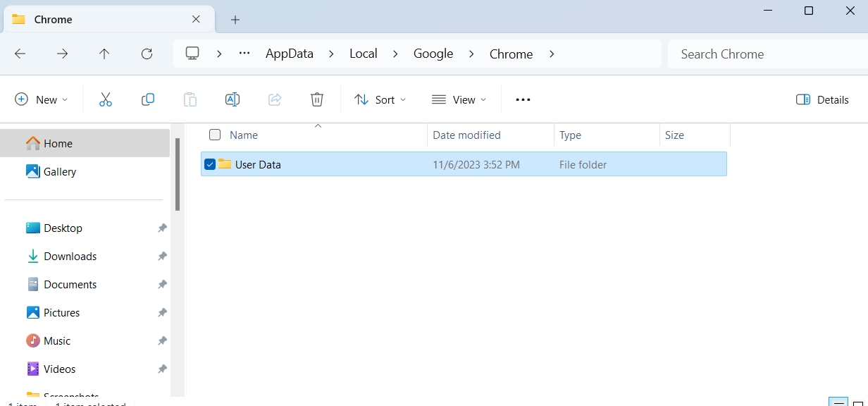Image resolution: width=868 pixels, height=406 pixels.
Task: Refresh the current folder view
Action: [147, 53]
